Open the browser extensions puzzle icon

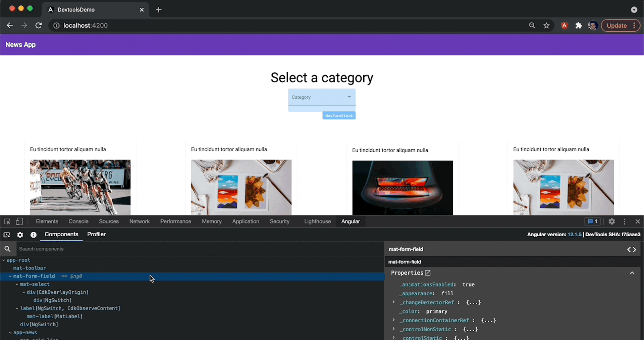coord(578,25)
